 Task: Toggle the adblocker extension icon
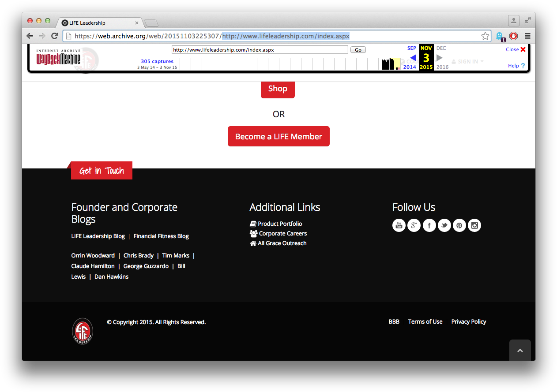pyautogui.click(x=513, y=36)
